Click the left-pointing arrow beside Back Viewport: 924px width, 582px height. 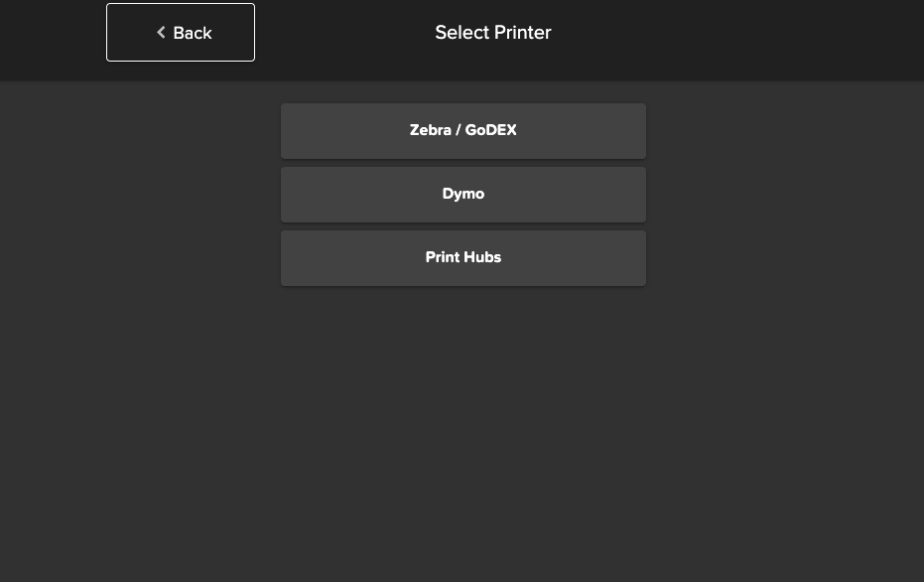(x=161, y=32)
